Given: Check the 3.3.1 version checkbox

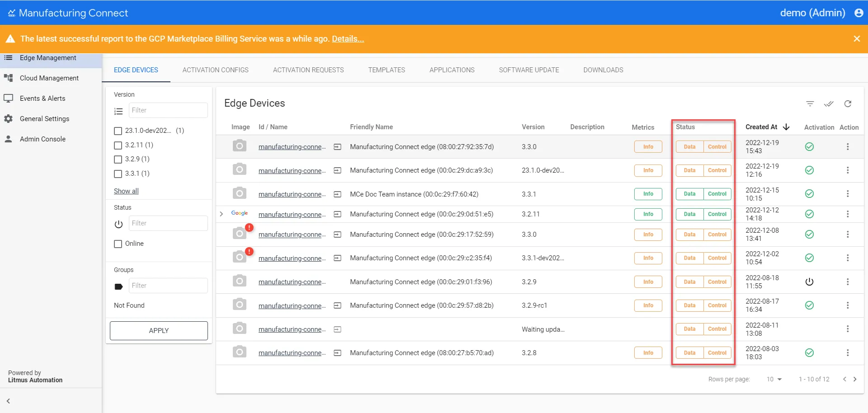Looking at the screenshot, I should (x=118, y=174).
